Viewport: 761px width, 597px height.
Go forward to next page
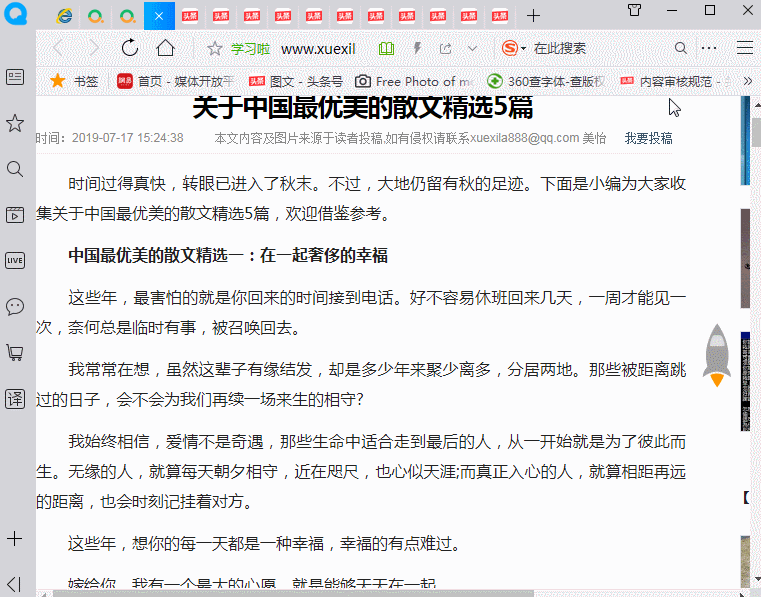click(93, 48)
